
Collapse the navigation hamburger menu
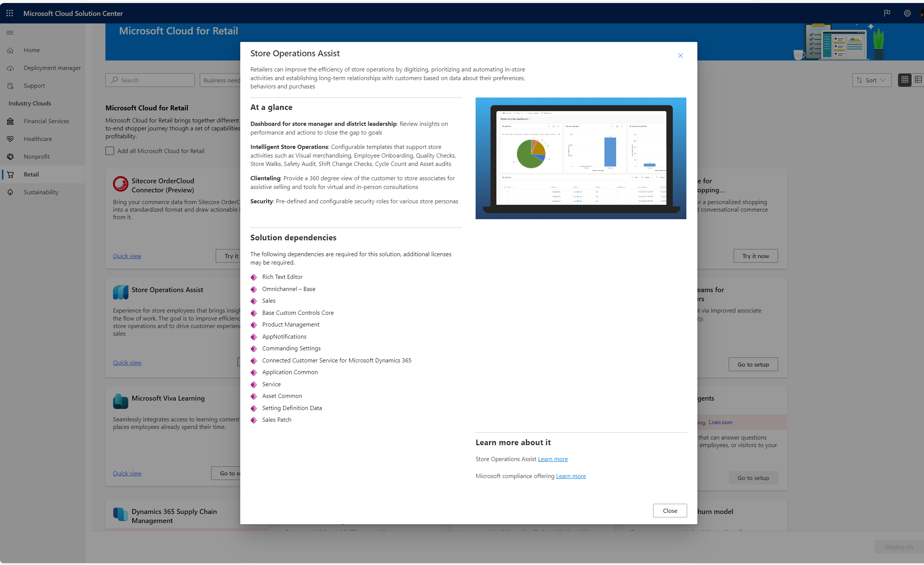[10, 33]
